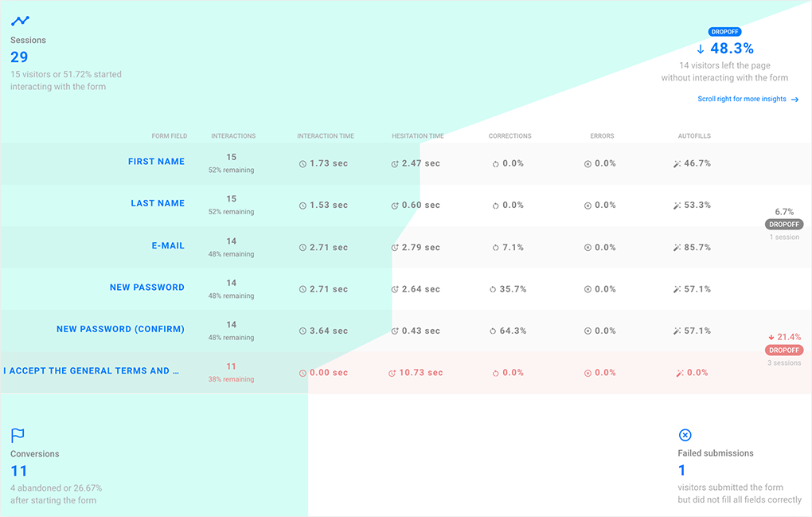Click the Failed submissions circled X icon
Screen dimensions: 812x517
(x=685, y=435)
